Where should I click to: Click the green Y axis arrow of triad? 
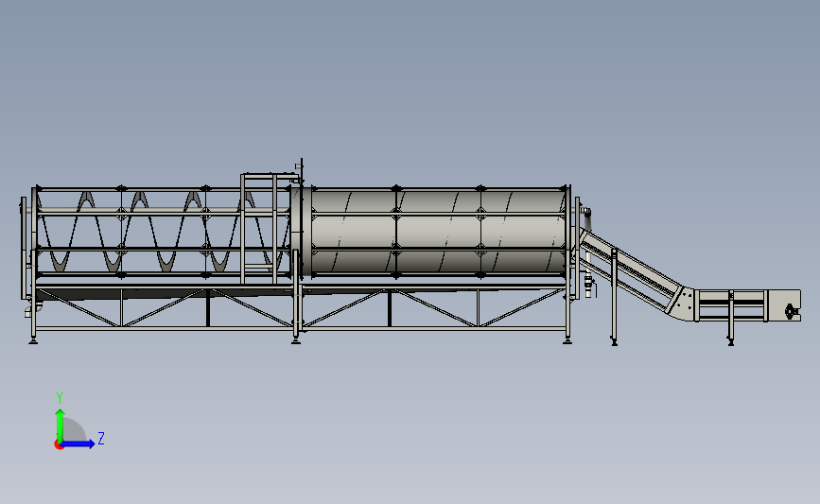[x=61, y=425]
